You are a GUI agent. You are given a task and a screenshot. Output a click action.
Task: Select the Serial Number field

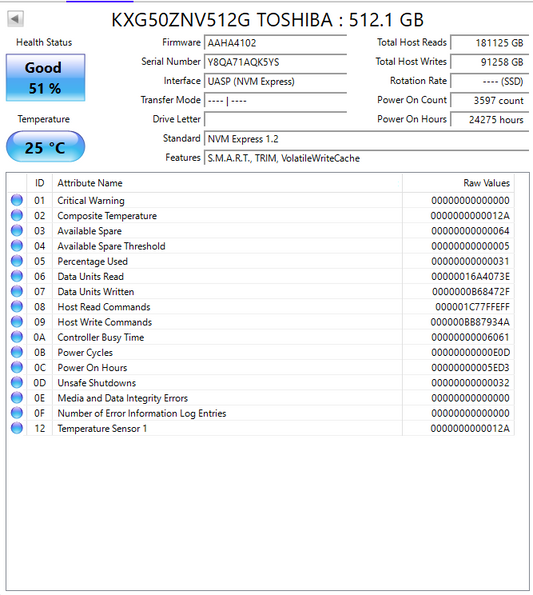(275, 62)
